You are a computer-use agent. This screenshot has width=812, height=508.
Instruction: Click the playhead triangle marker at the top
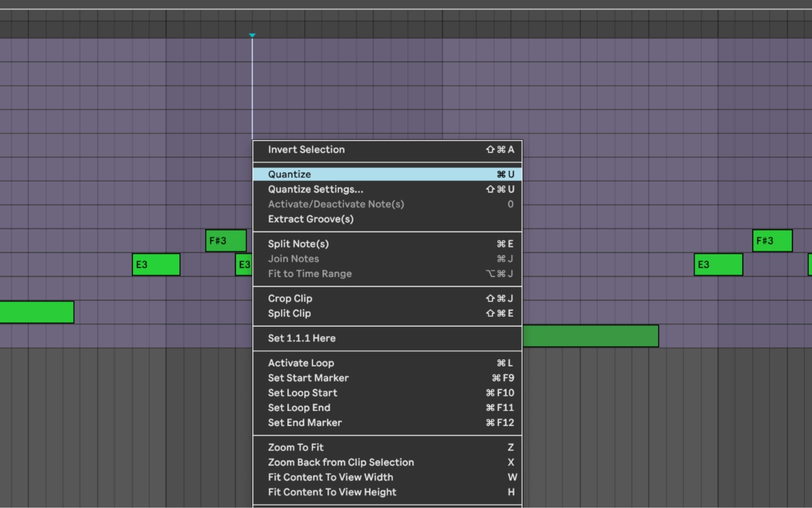pos(252,36)
